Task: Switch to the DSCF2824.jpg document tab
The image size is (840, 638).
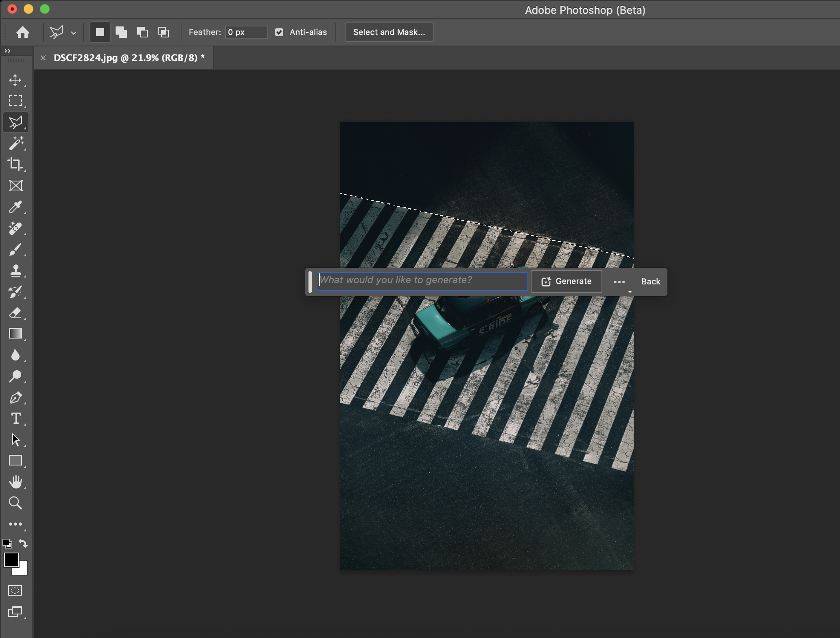Action: (129, 58)
